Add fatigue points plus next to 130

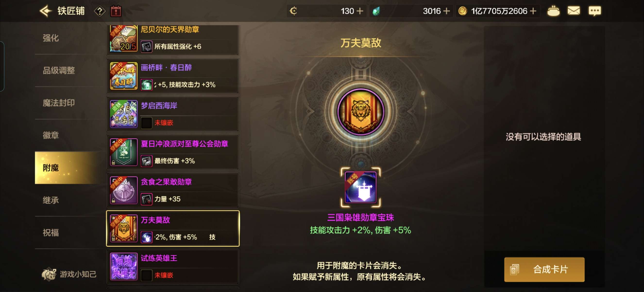pyautogui.click(x=360, y=11)
